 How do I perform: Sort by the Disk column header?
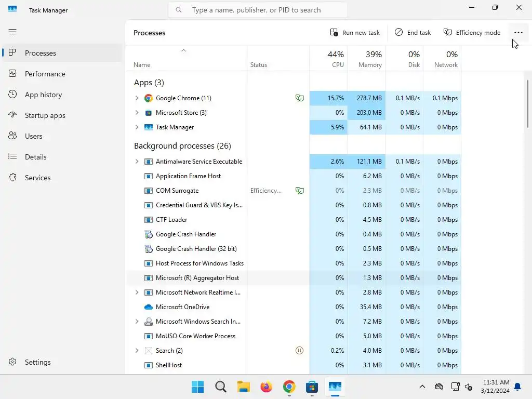[x=404, y=59]
